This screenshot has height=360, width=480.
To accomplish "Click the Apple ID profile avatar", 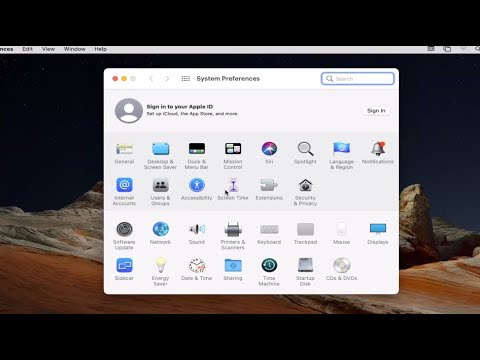I will click(x=129, y=111).
